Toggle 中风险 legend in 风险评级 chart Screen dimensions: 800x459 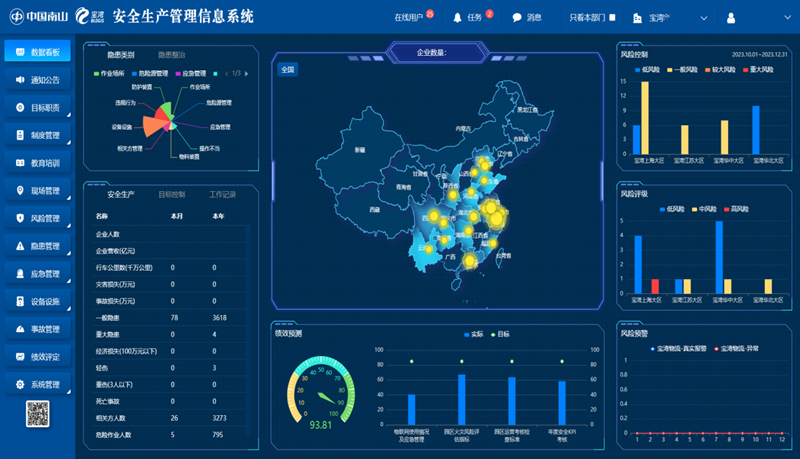(x=704, y=209)
